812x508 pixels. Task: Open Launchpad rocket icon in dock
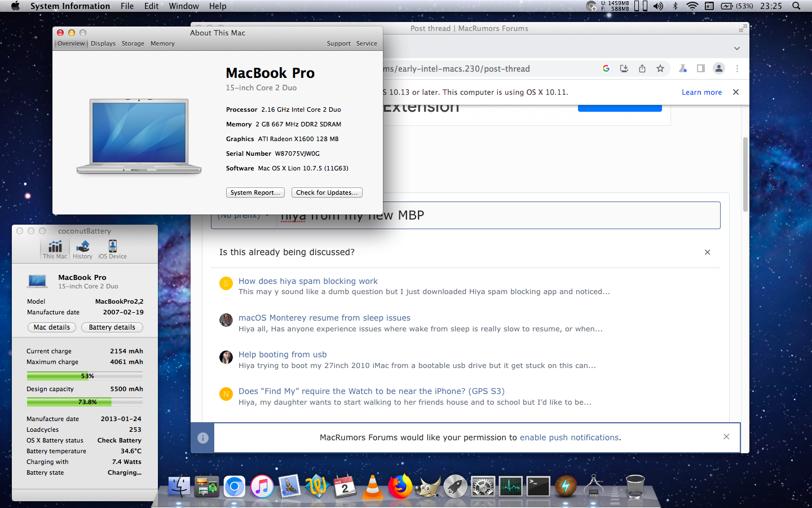(456, 486)
